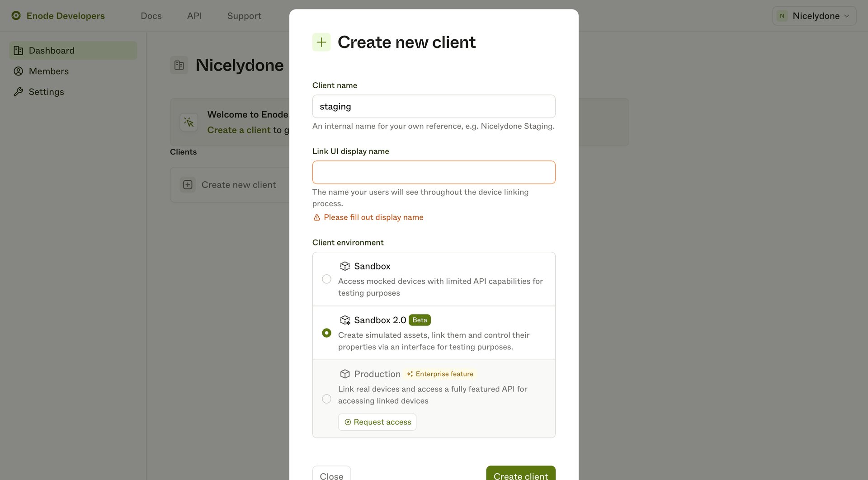Image resolution: width=868 pixels, height=480 pixels.
Task: Choose the Production environment option
Action: coord(326,399)
